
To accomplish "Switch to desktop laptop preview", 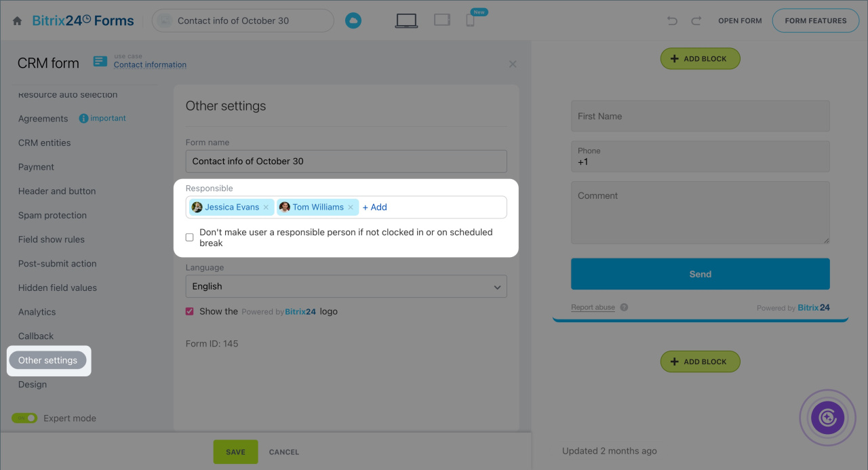I will coord(406,20).
